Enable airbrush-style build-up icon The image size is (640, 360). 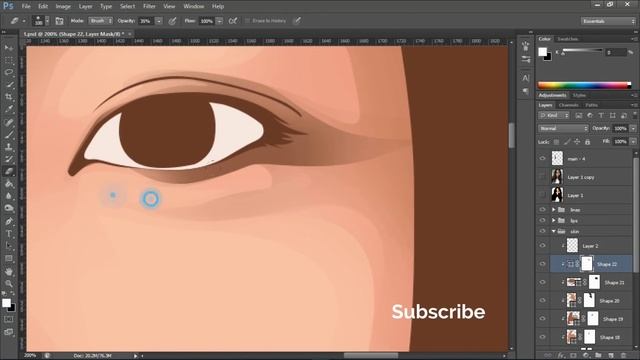pyautogui.click(x=233, y=21)
